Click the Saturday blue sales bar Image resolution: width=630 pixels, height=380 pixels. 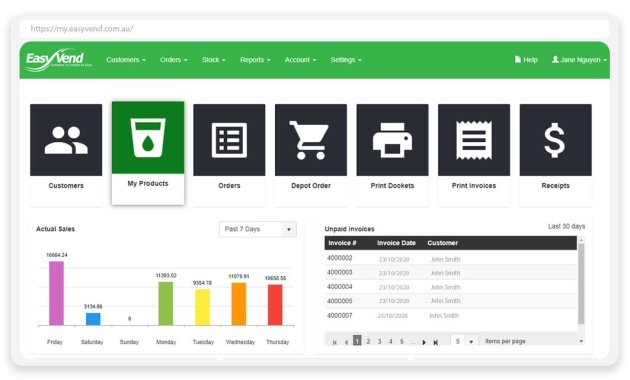tap(93, 319)
